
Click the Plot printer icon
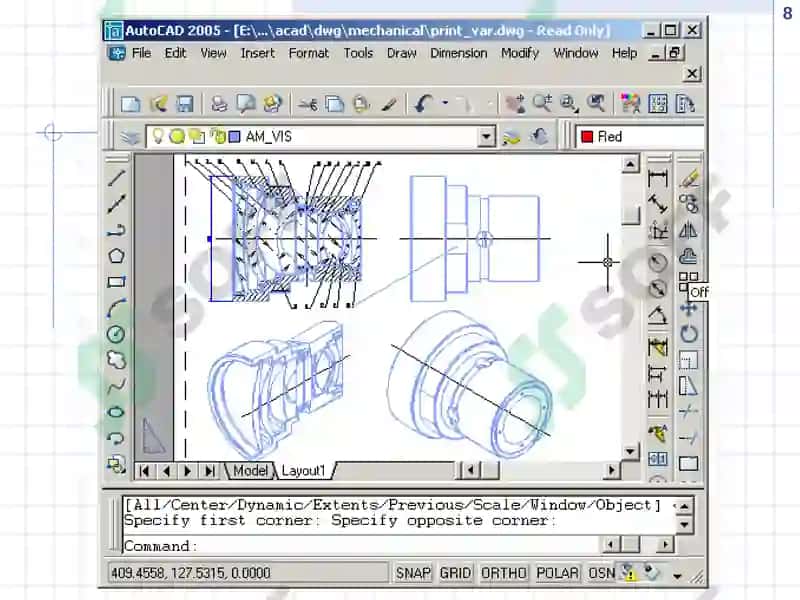pos(219,104)
